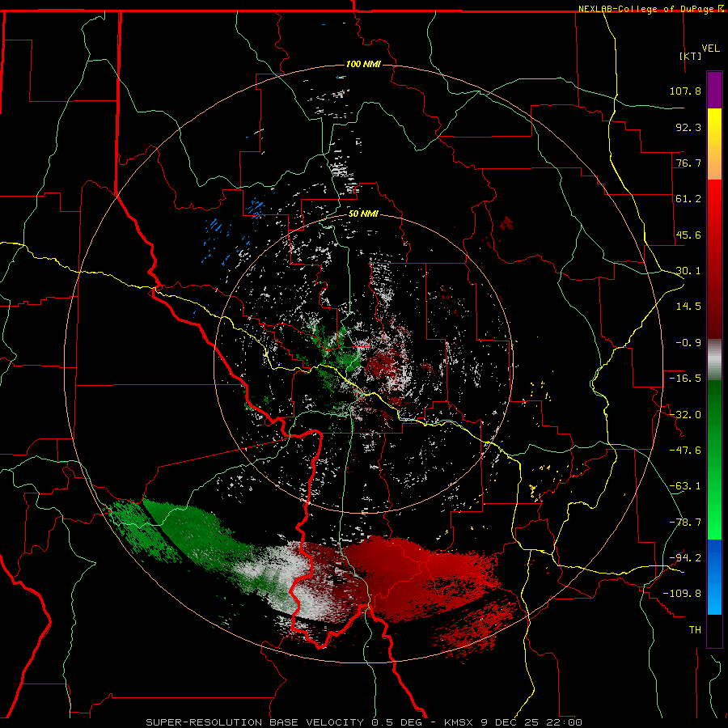Click the blue segment of color bar
The width and height of the screenshot is (728, 728).
click(714, 577)
